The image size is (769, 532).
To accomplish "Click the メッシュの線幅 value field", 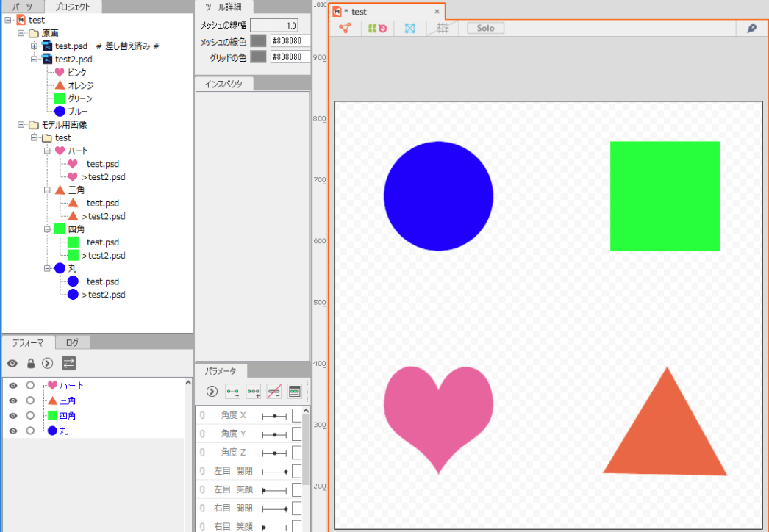I will (274, 26).
